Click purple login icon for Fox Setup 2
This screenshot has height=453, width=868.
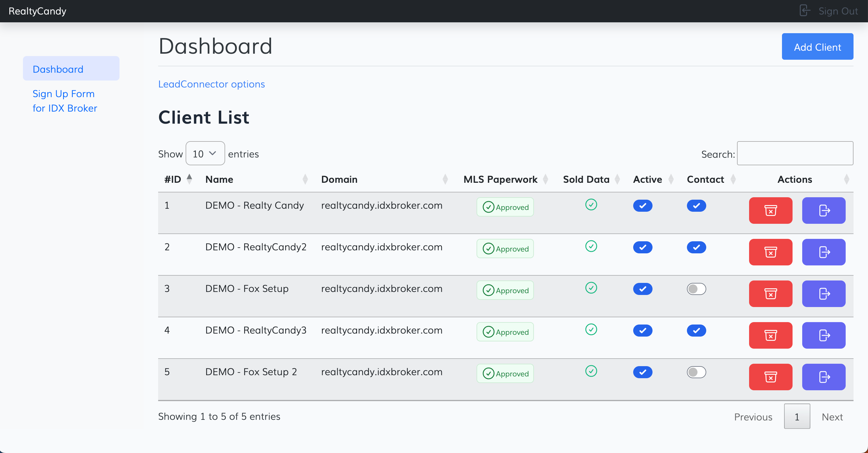pos(823,377)
